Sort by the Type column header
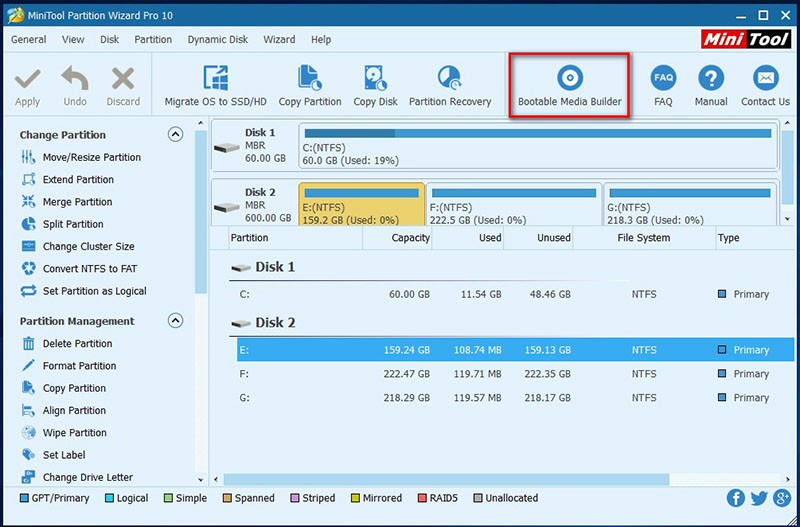 pos(755,238)
